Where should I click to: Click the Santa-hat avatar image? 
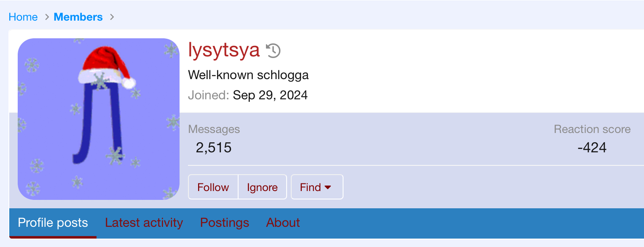click(x=99, y=119)
